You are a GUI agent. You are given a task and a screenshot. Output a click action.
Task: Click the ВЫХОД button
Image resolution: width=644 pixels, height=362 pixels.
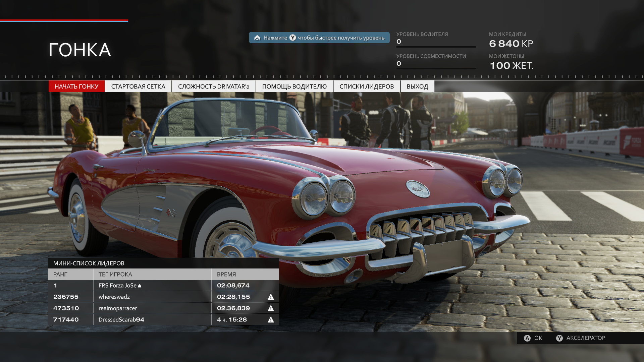(x=417, y=86)
